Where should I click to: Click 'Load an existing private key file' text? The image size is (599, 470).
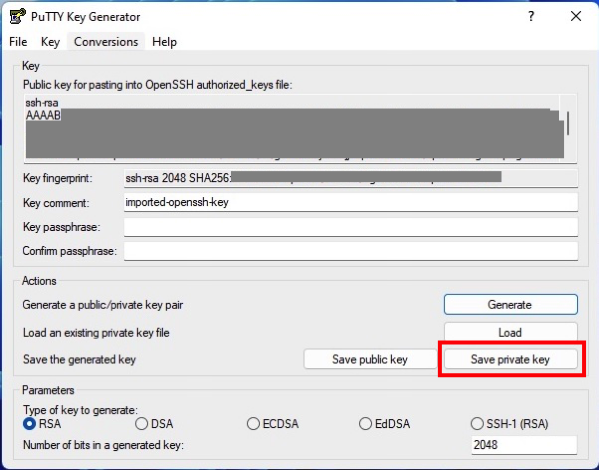click(96, 333)
